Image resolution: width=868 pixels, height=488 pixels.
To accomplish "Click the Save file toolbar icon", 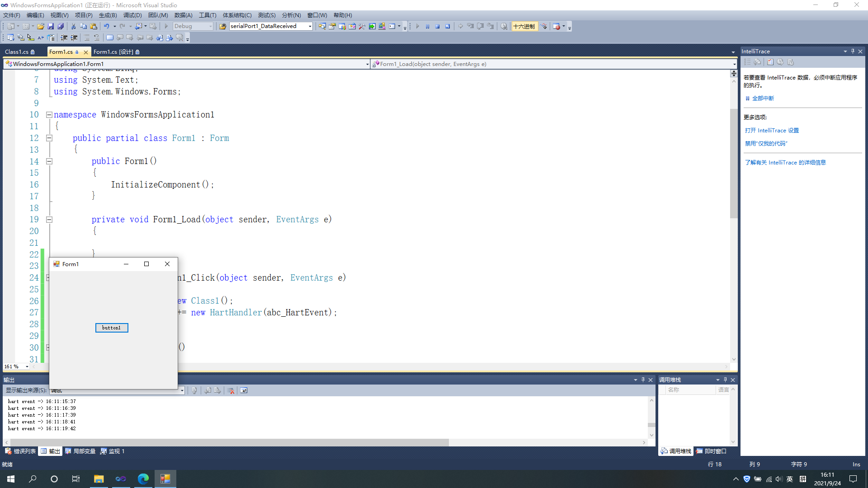I will [51, 27].
